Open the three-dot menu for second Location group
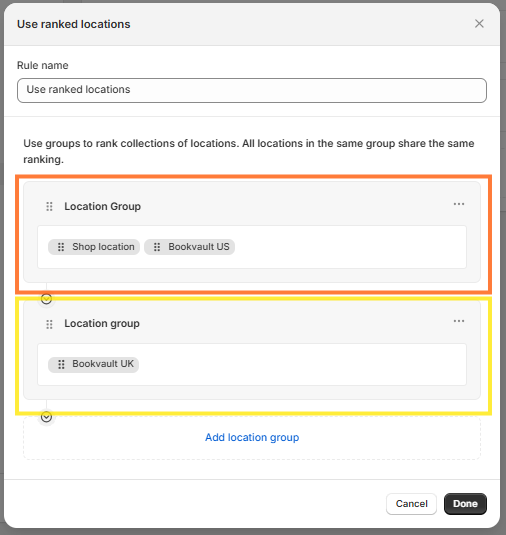The image size is (506, 535). 459,321
